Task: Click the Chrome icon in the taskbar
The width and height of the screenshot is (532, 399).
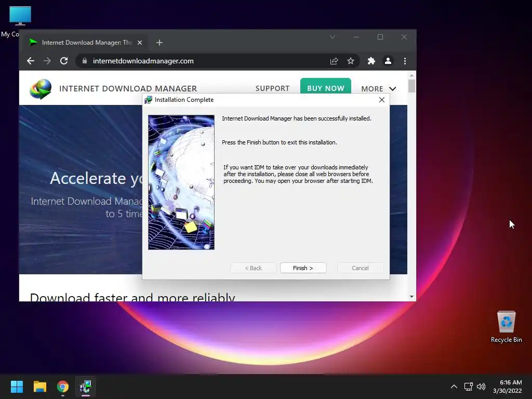Action: [x=63, y=387]
